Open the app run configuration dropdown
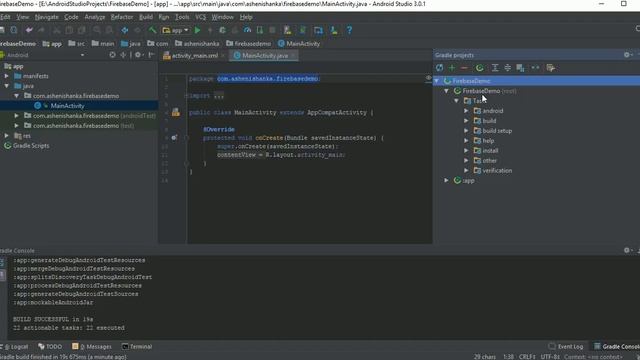The image size is (640, 360). (x=176, y=30)
